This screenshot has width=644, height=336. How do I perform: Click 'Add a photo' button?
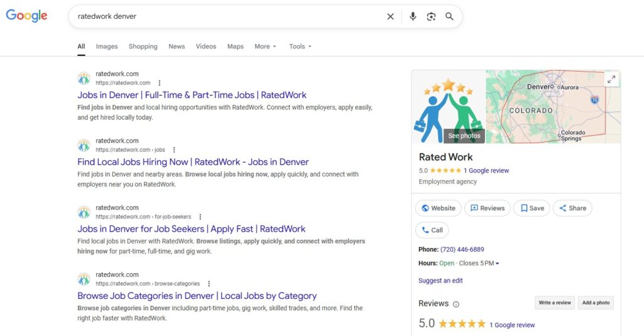click(x=596, y=303)
